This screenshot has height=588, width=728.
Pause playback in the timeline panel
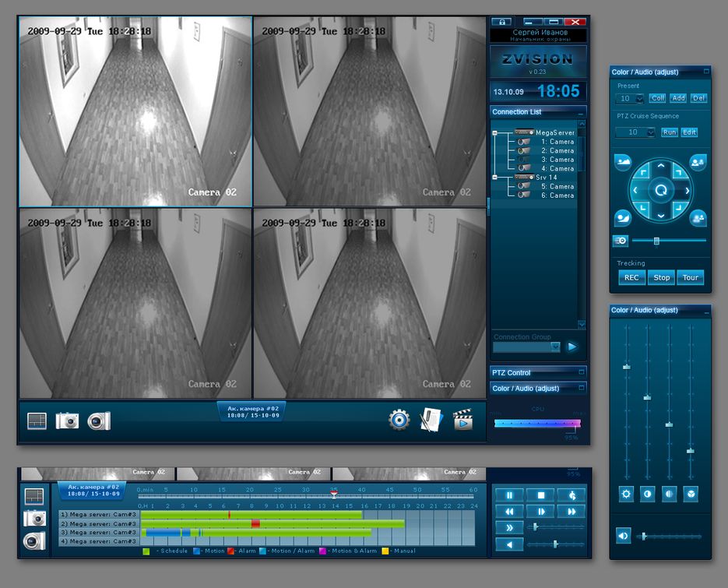(x=509, y=495)
